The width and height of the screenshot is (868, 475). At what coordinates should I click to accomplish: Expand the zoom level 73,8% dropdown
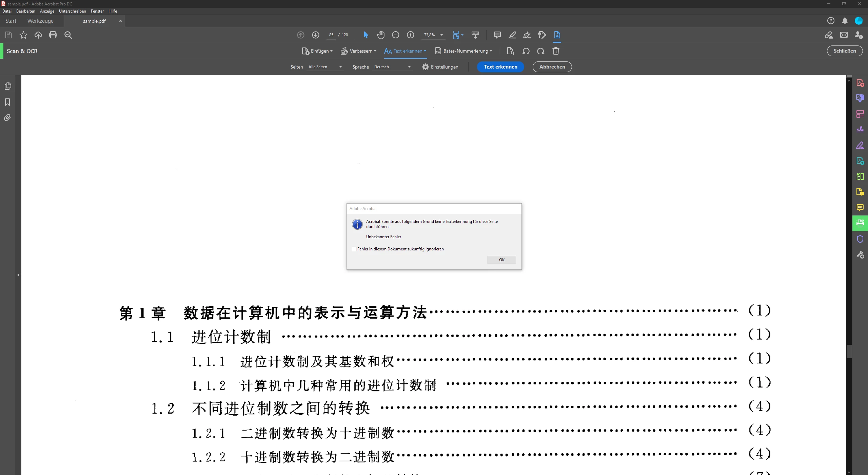tap(441, 35)
